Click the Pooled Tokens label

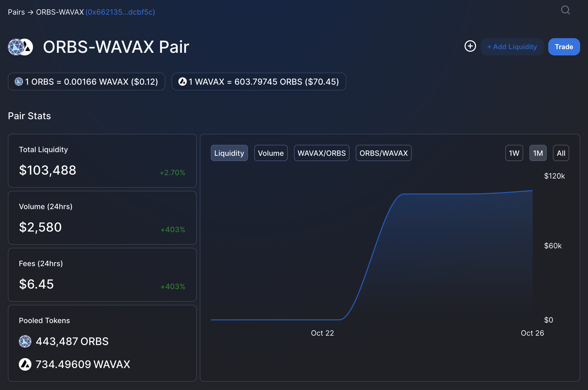pos(44,320)
